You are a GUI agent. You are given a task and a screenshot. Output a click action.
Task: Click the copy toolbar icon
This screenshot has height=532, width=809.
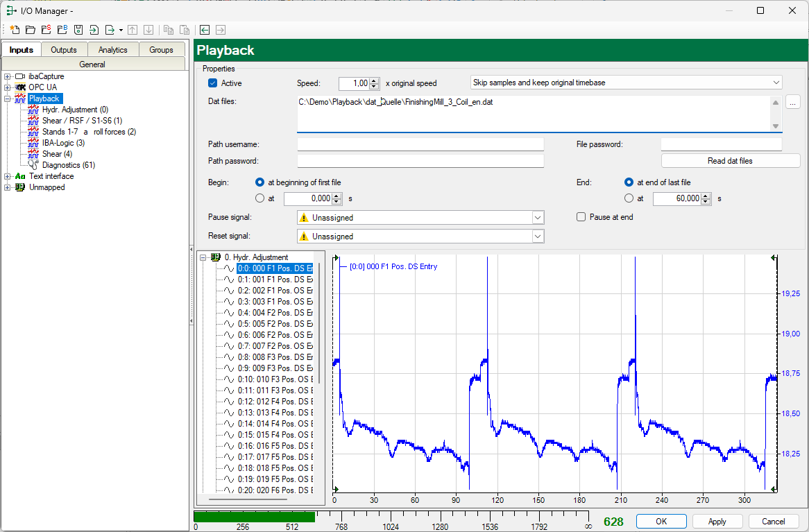(x=168, y=30)
